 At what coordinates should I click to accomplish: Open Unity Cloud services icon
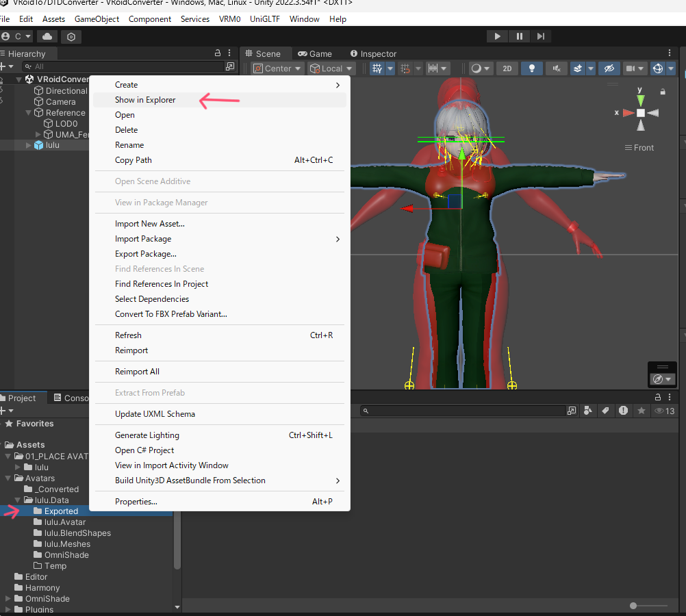47,36
